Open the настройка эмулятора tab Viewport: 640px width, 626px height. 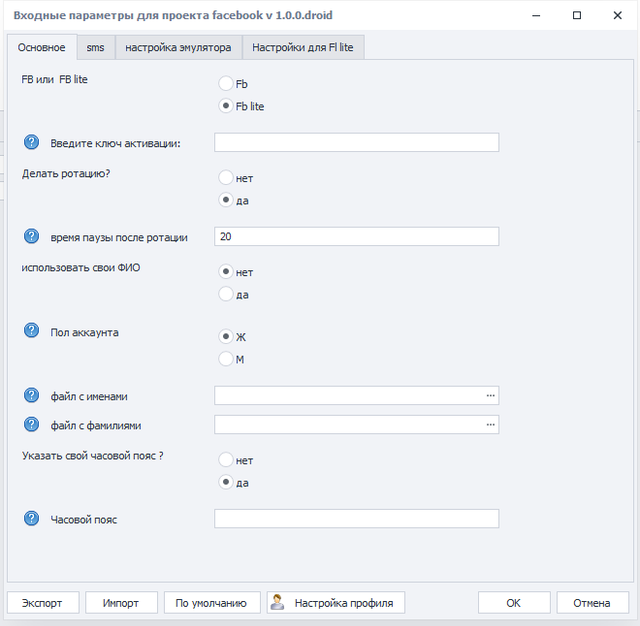tap(178, 48)
